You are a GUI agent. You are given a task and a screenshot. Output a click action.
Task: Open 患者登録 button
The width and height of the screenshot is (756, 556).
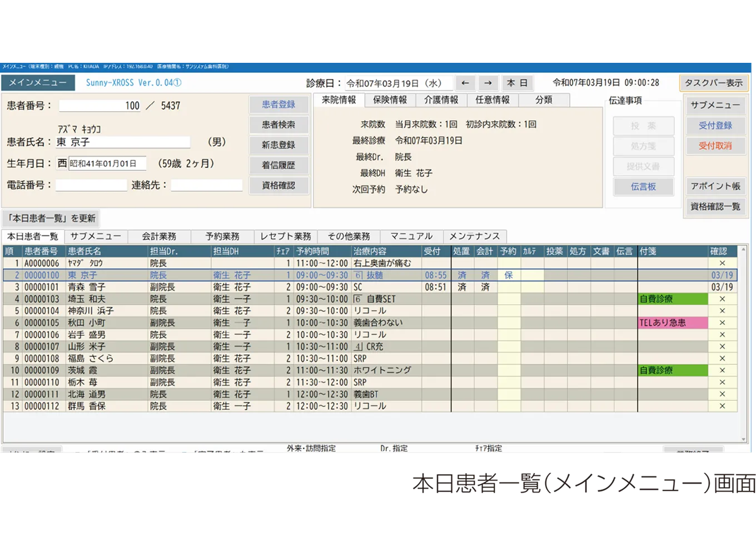coord(278,105)
